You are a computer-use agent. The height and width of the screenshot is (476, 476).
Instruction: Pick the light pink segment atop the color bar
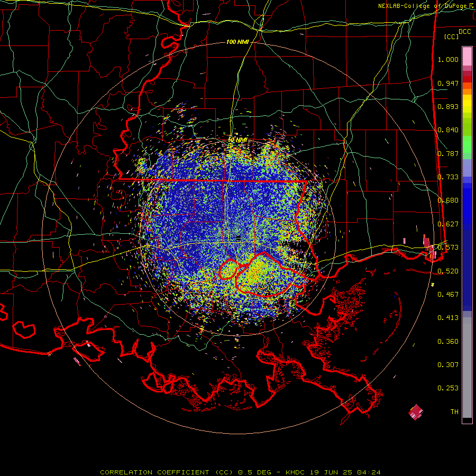click(467, 56)
